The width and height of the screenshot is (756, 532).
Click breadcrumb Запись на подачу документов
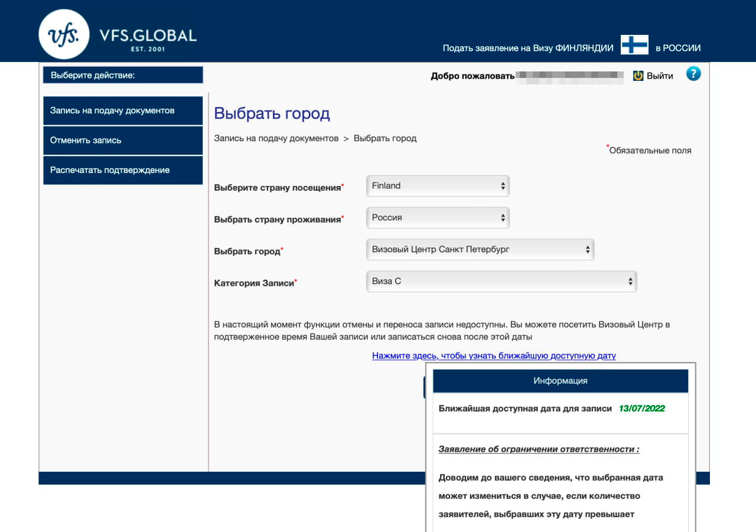click(x=276, y=138)
